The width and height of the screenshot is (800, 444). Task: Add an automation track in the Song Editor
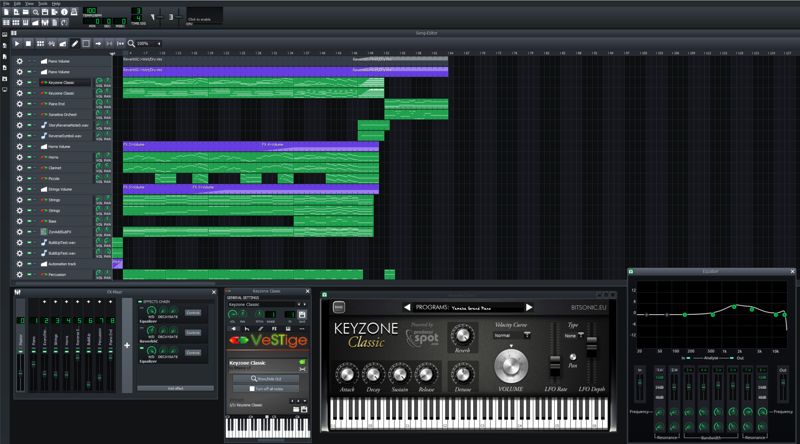coord(63,43)
